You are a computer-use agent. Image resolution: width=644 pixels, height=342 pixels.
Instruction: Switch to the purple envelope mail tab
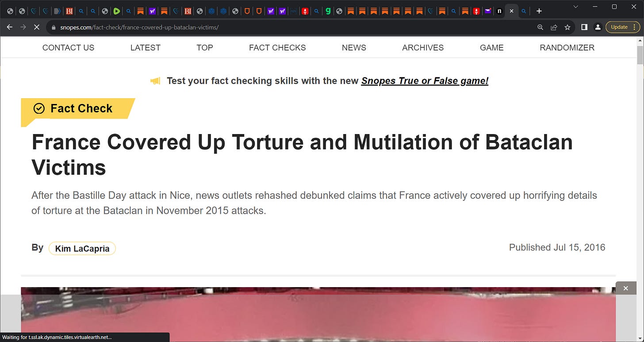click(487, 11)
